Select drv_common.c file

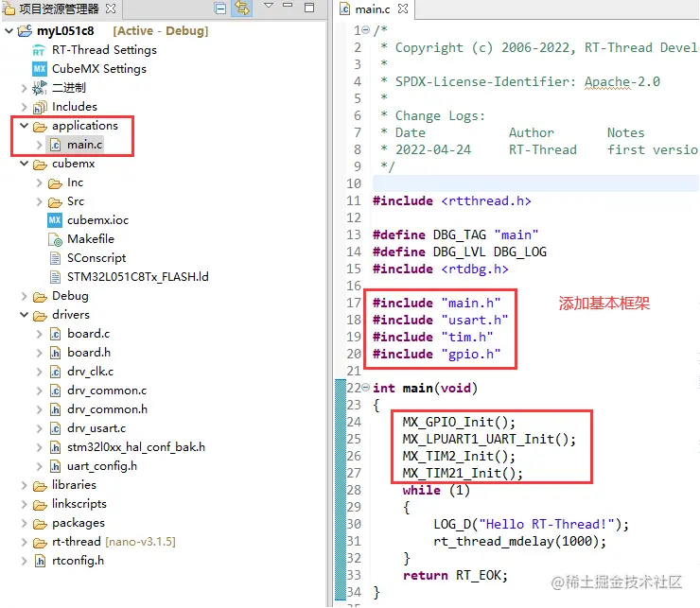coord(107,391)
